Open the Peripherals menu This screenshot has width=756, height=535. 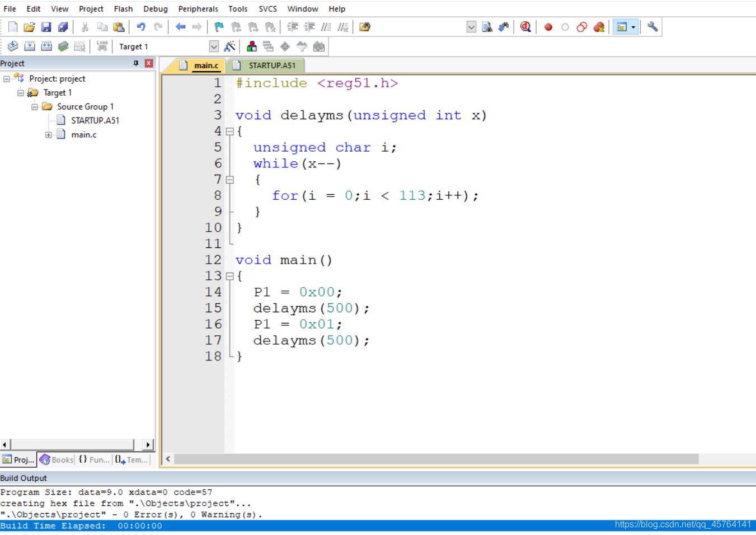tap(198, 9)
